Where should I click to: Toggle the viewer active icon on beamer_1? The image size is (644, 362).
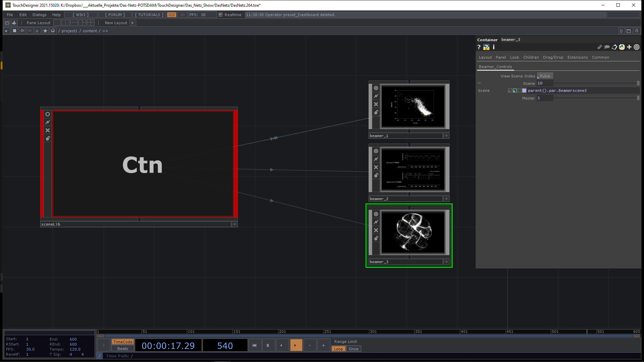(x=376, y=88)
